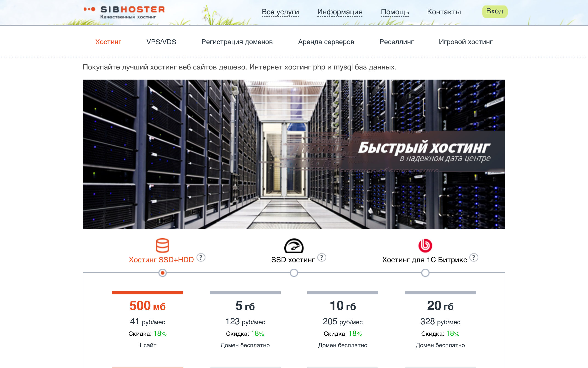588x368 pixels.
Task: Go to Контакты page
Action: [x=444, y=12]
